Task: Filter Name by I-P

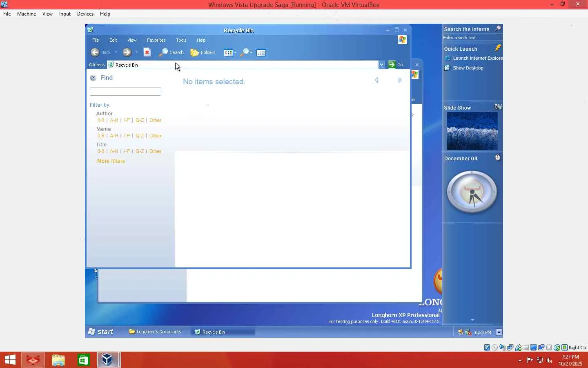Action: (x=127, y=136)
